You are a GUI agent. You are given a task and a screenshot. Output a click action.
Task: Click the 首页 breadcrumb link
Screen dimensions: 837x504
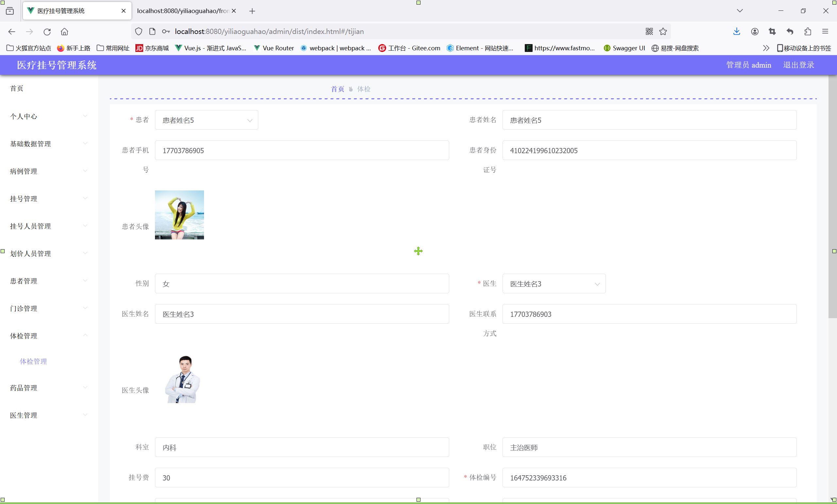pos(337,89)
